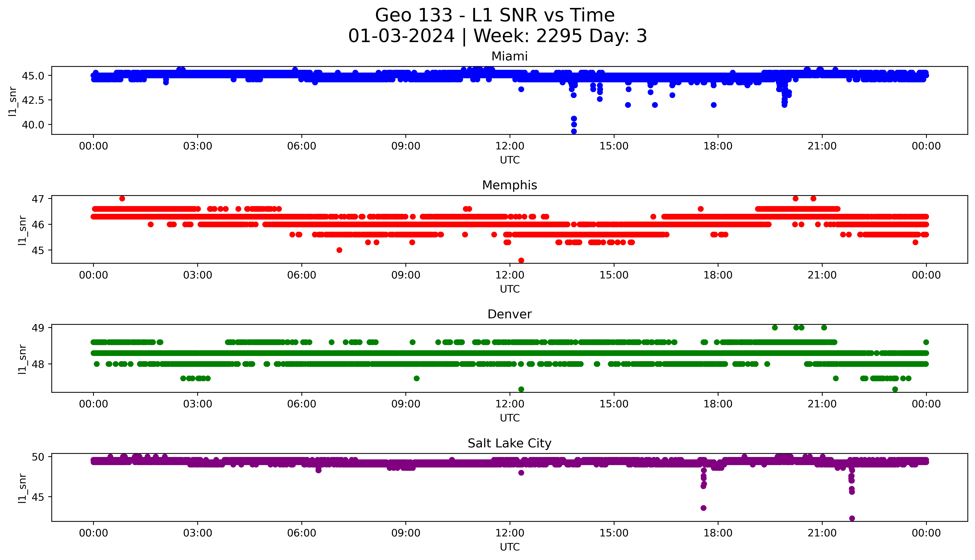975x560 pixels.
Task: Click the isolated Memphis point at 45 near 07:00
Action: 339,250
